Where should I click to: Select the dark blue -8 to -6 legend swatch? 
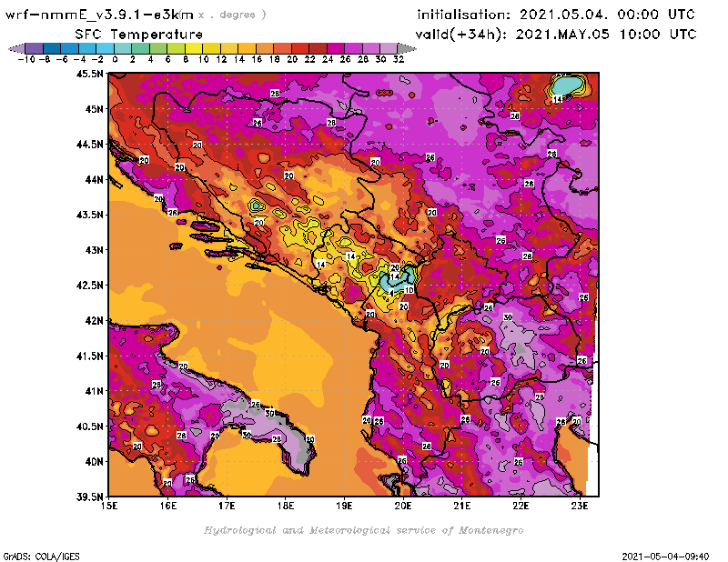tap(52, 48)
